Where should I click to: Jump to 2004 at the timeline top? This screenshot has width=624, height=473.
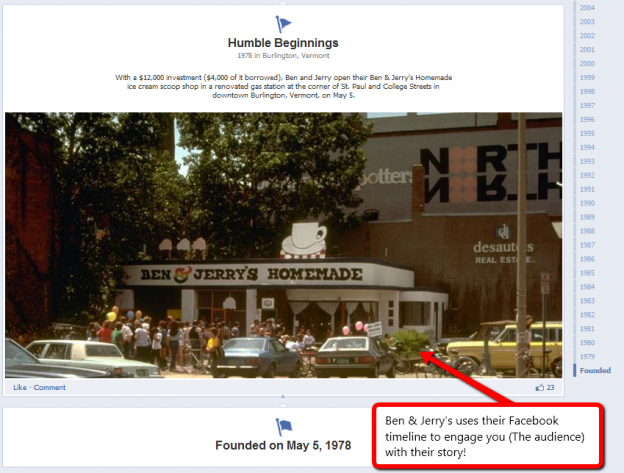pos(587,8)
